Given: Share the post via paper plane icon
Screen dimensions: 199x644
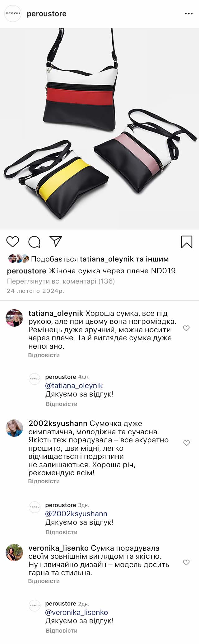Looking at the screenshot, I should tap(56, 242).
